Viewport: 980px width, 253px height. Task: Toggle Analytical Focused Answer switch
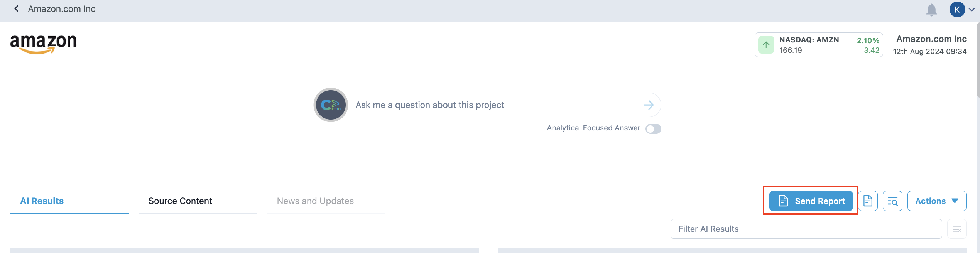[x=653, y=128]
